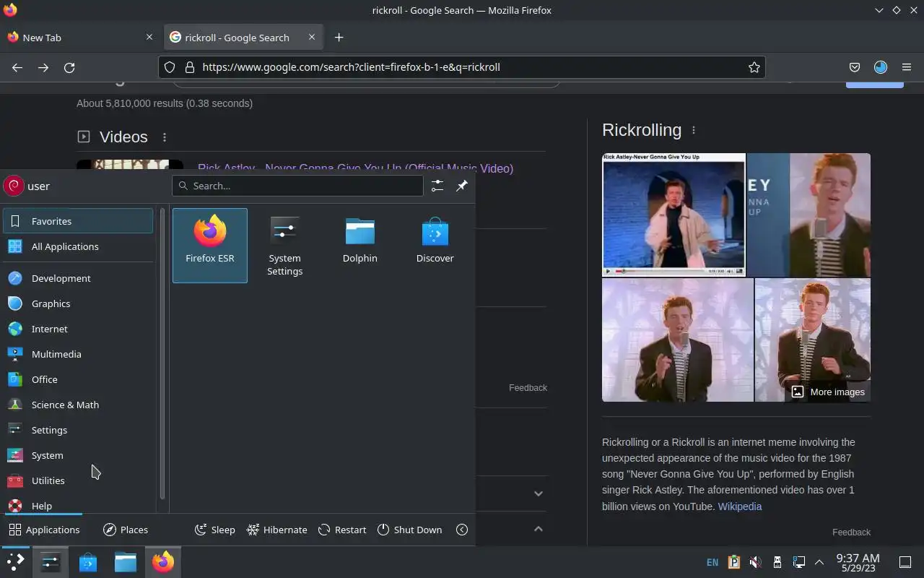Image resolution: width=924 pixels, height=578 pixels.
Task: Expand hidden system tray icons
Action: coord(819,562)
